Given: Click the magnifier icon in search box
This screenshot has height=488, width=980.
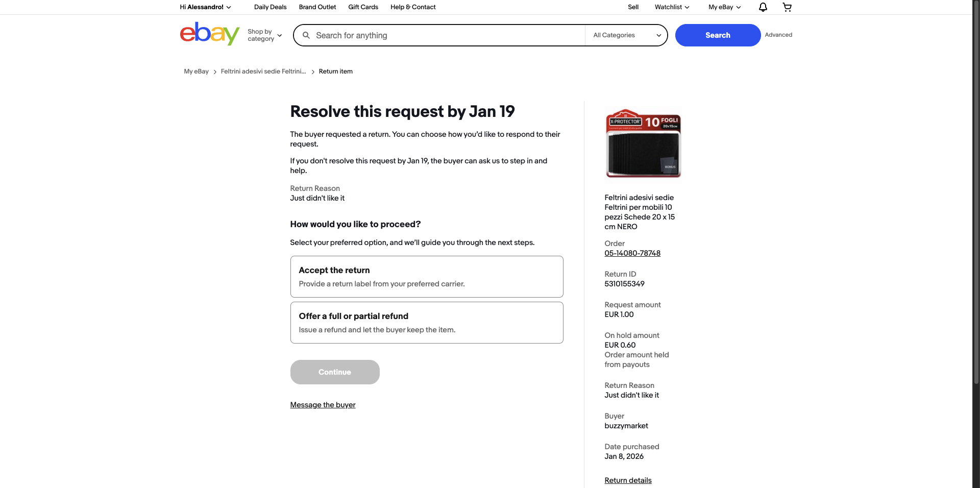Looking at the screenshot, I should point(306,35).
